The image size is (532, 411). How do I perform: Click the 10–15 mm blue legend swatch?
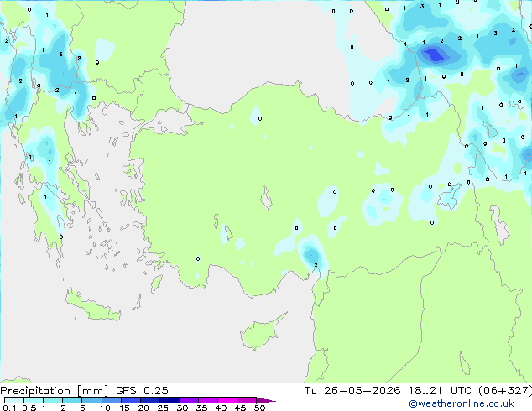(111, 400)
